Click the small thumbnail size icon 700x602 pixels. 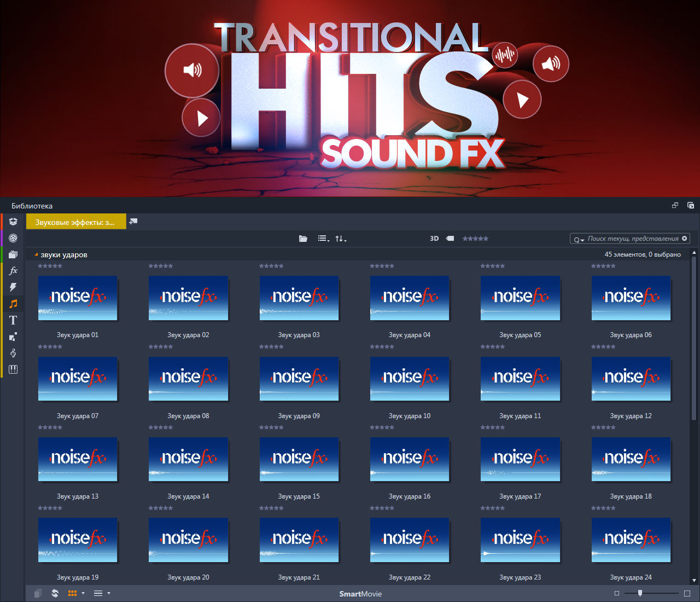617,593
